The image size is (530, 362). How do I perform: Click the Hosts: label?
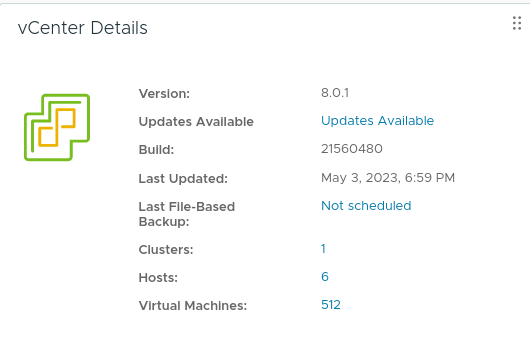pos(158,278)
